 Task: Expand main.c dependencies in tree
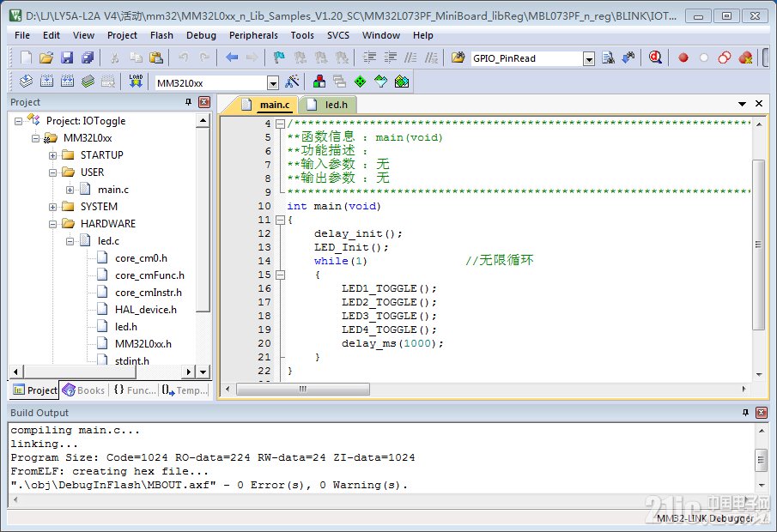(70, 190)
